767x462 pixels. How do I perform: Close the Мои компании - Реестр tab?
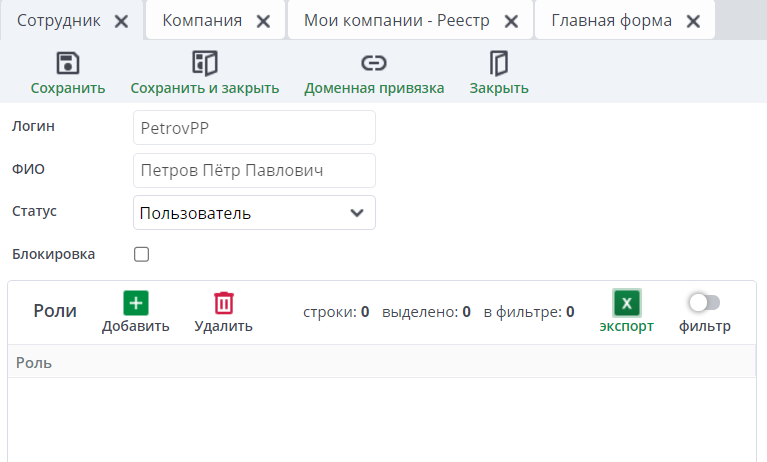pyautogui.click(x=511, y=21)
